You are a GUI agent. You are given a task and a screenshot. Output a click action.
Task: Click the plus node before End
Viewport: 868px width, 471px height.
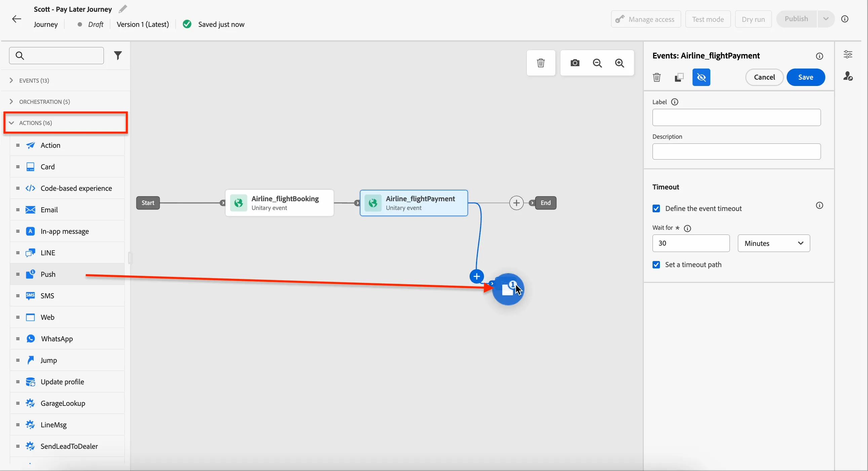(x=516, y=203)
